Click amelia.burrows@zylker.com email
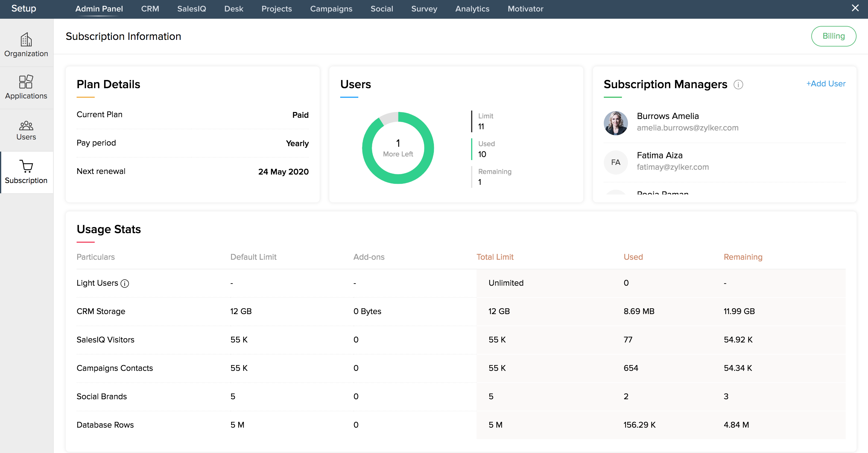 (x=687, y=128)
